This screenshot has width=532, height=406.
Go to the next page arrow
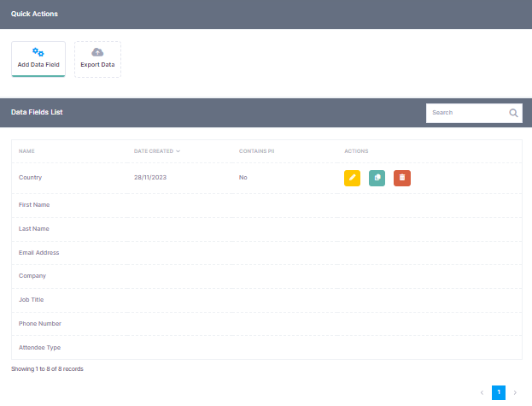pyautogui.click(x=515, y=392)
